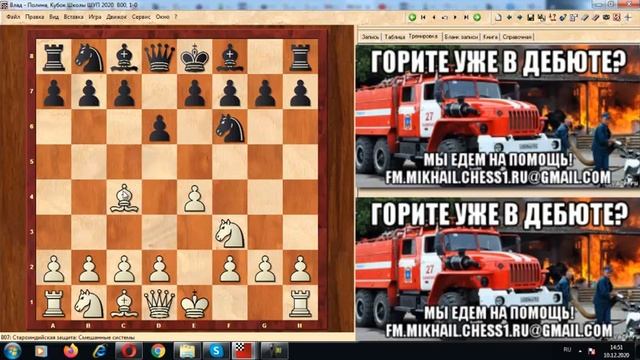
Task: Open the media player from the taskbar
Action: (x=41, y=351)
